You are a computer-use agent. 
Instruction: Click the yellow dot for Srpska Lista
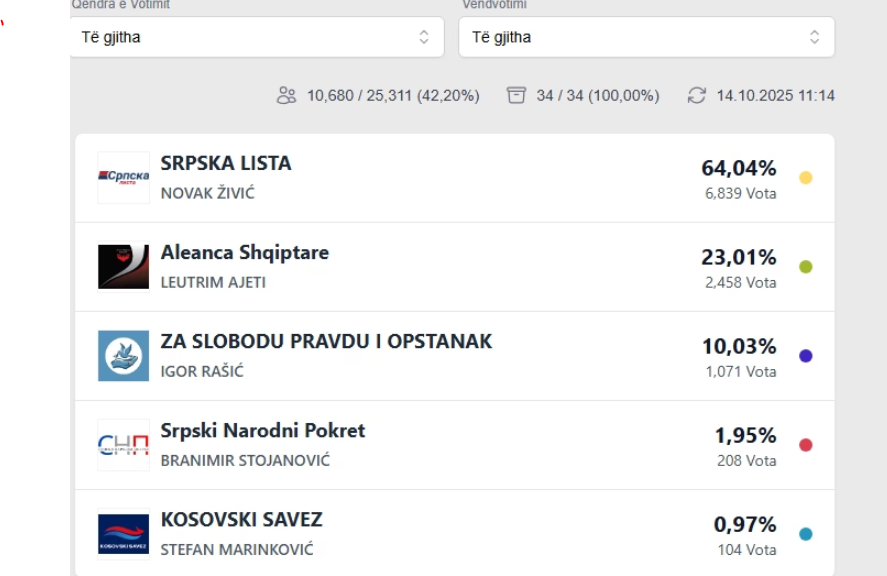point(806,178)
